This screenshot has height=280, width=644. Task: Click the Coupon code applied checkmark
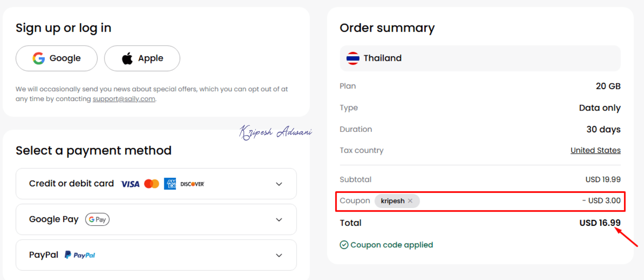344,245
